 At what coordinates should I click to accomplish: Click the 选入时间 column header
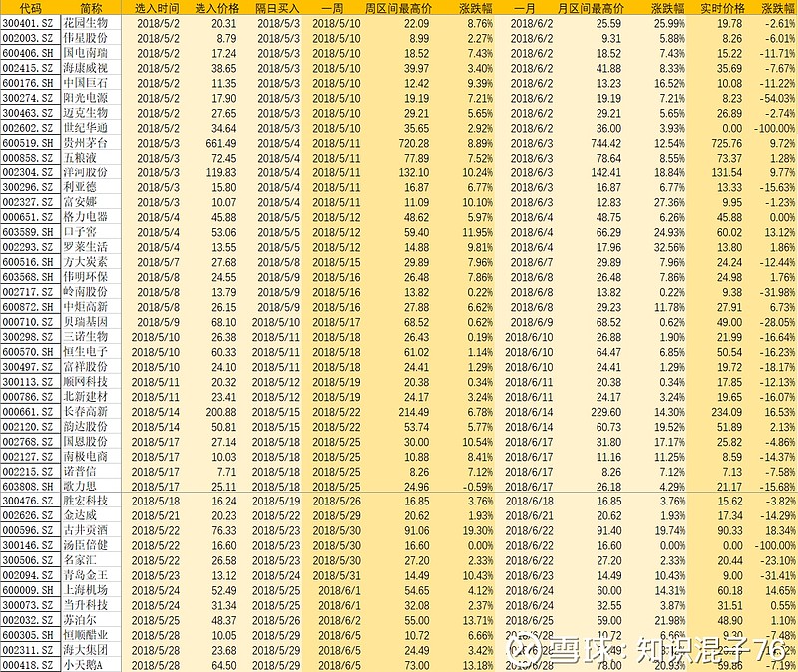[x=158, y=8]
